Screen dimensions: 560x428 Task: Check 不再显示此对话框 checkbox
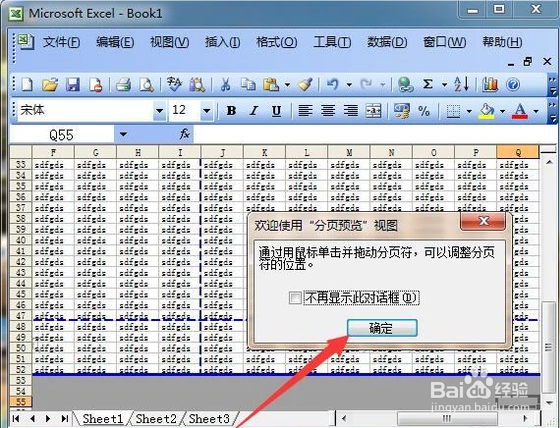pyautogui.click(x=295, y=298)
